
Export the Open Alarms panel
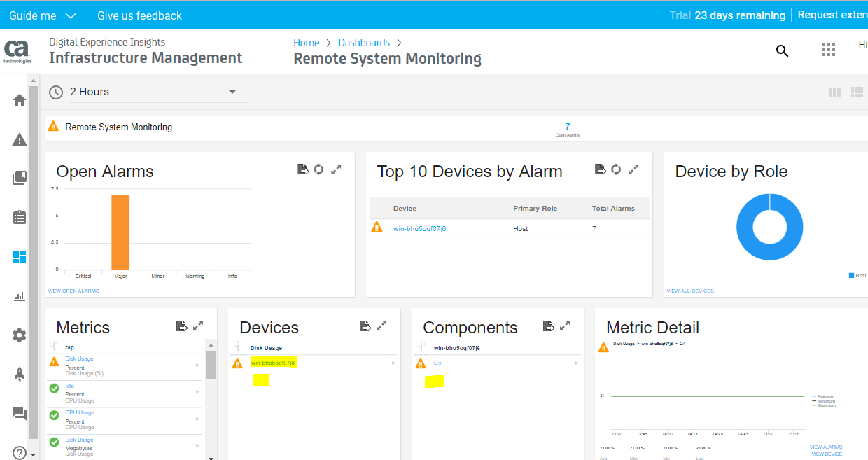(303, 169)
